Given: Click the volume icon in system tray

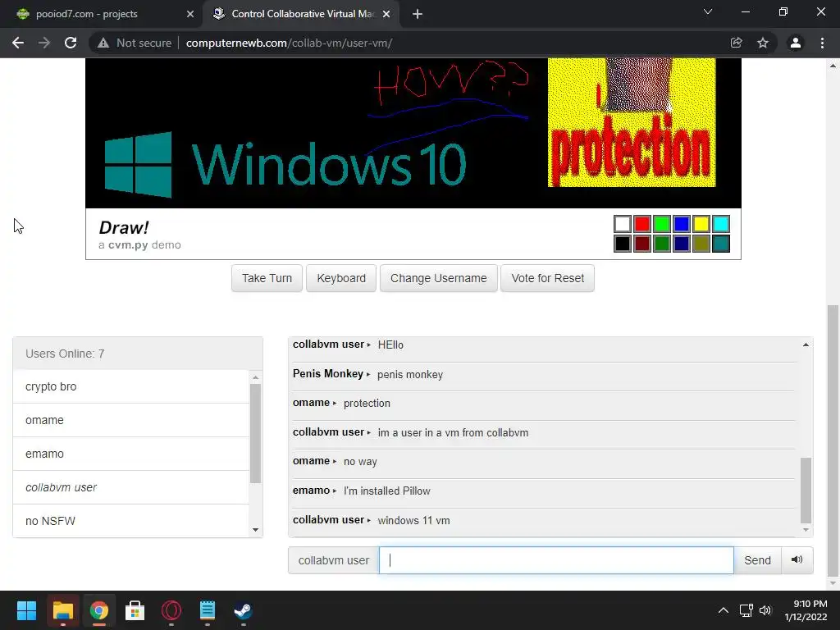Looking at the screenshot, I should tap(765, 610).
